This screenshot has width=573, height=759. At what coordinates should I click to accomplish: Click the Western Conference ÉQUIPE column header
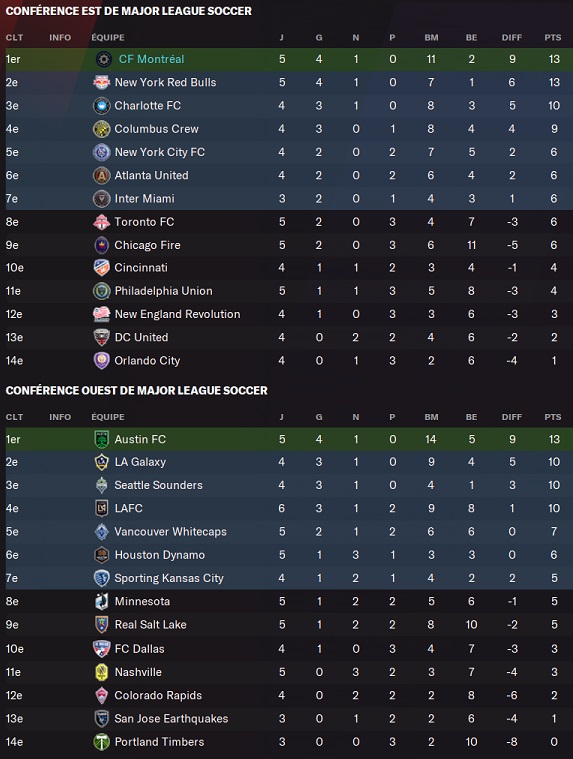coord(108,417)
